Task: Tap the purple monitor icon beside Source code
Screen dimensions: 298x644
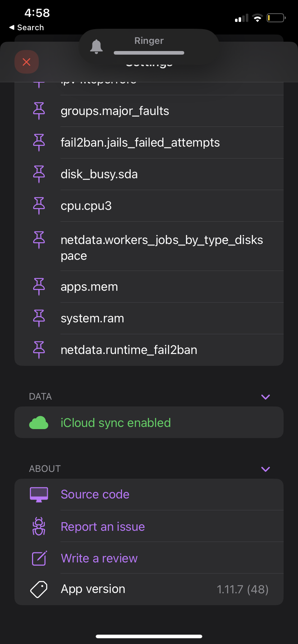Action: click(x=39, y=494)
